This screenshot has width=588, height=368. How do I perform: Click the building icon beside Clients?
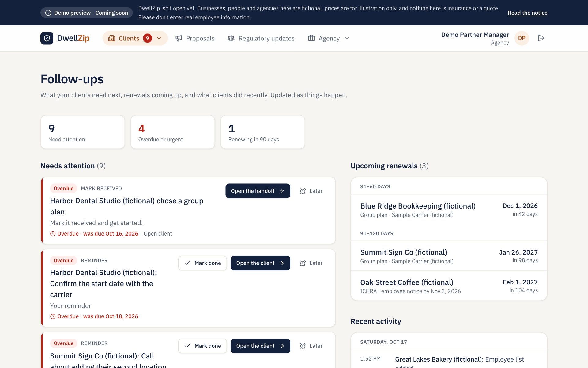[x=112, y=38]
